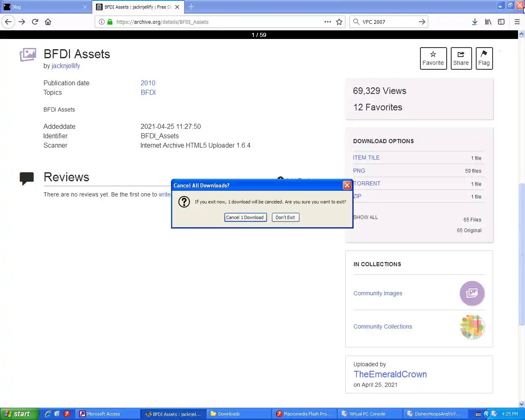Click the Cancel 1 Download button

(x=245, y=217)
